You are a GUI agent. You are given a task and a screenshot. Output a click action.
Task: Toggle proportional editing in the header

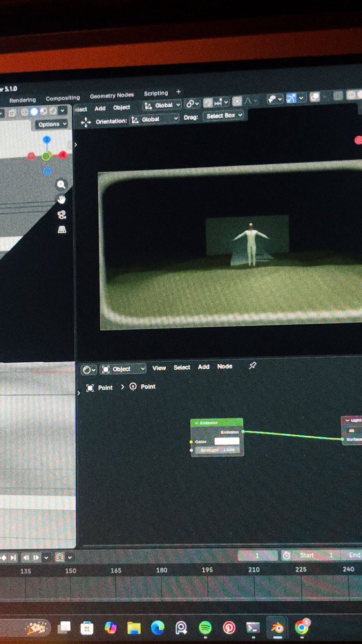click(237, 101)
